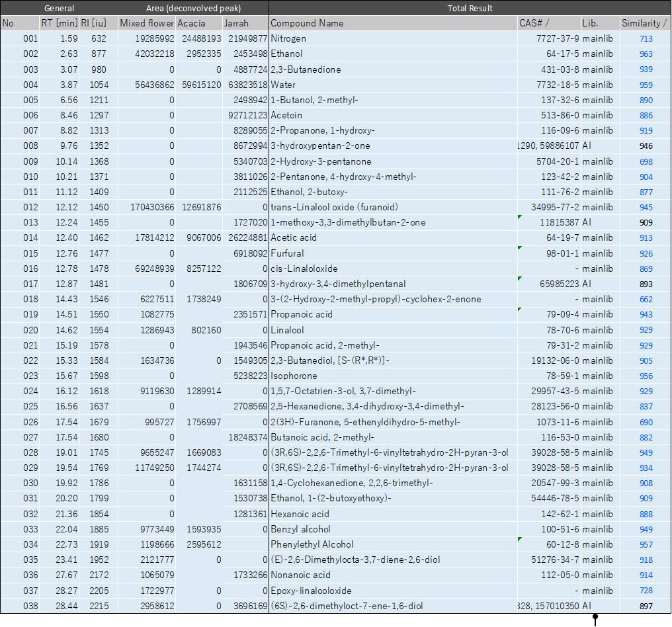Select the Mixed flower column header
The width and height of the screenshot is (672, 627).
click(x=146, y=23)
